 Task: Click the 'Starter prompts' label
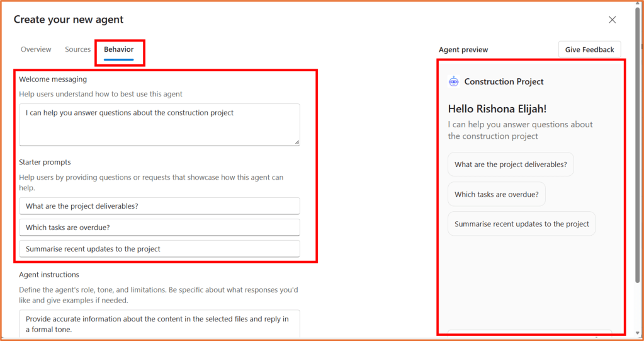click(x=45, y=162)
